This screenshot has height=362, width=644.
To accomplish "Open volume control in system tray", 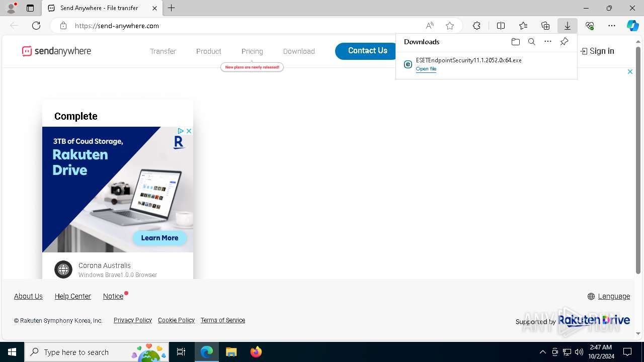I will click(579, 352).
